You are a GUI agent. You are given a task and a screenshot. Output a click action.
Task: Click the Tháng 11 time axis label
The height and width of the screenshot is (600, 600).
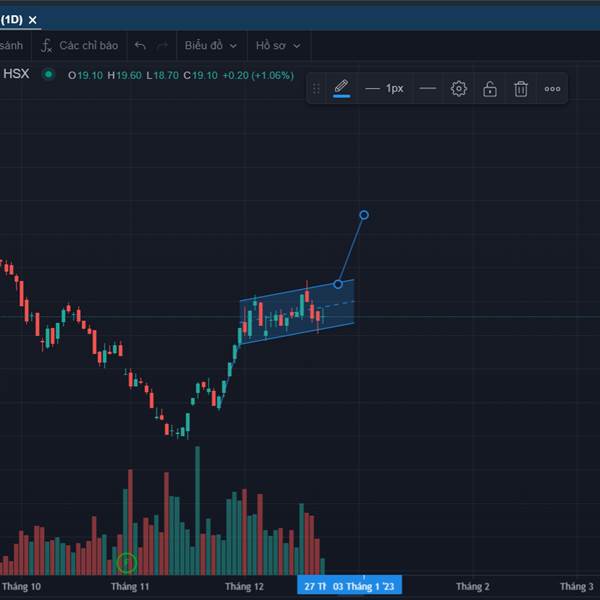point(130,586)
